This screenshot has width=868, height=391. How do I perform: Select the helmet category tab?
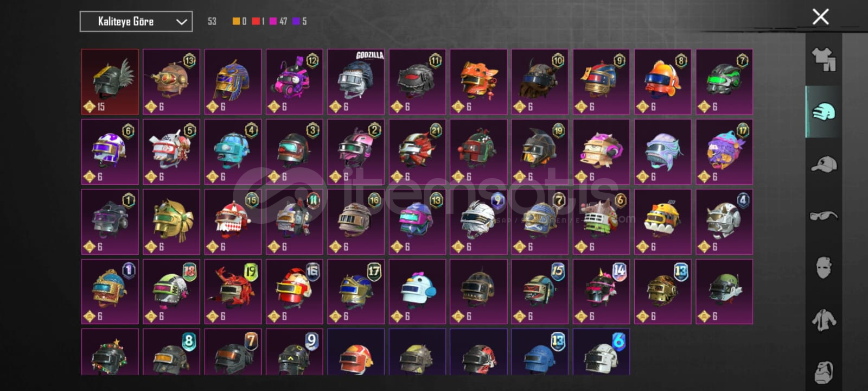click(823, 112)
